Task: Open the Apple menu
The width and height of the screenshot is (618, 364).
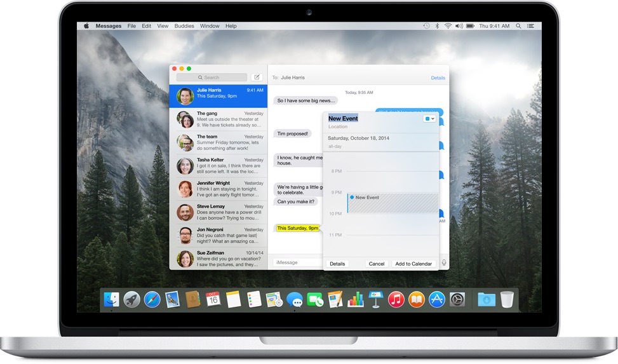Action: (86, 25)
